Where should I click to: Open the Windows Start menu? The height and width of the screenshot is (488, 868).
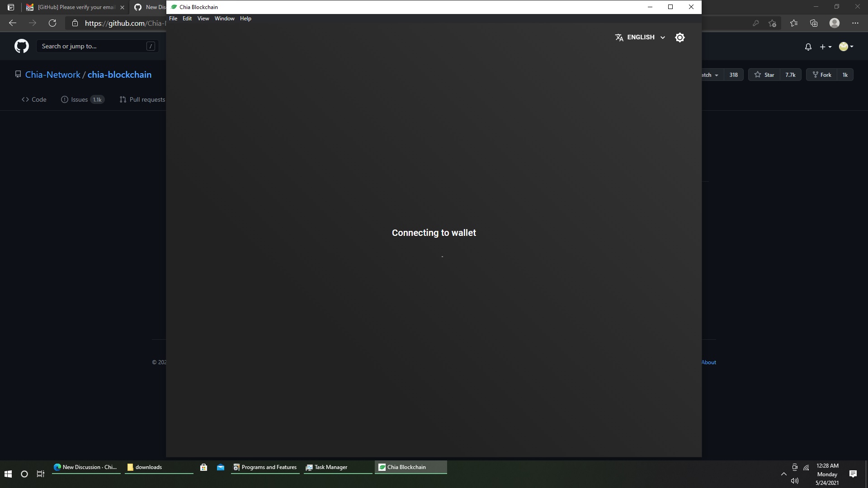tap(8, 474)
